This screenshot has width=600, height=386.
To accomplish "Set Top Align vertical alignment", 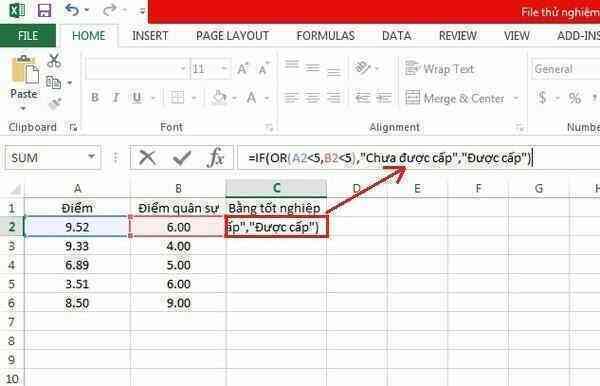I will click(x=292, y=65).
